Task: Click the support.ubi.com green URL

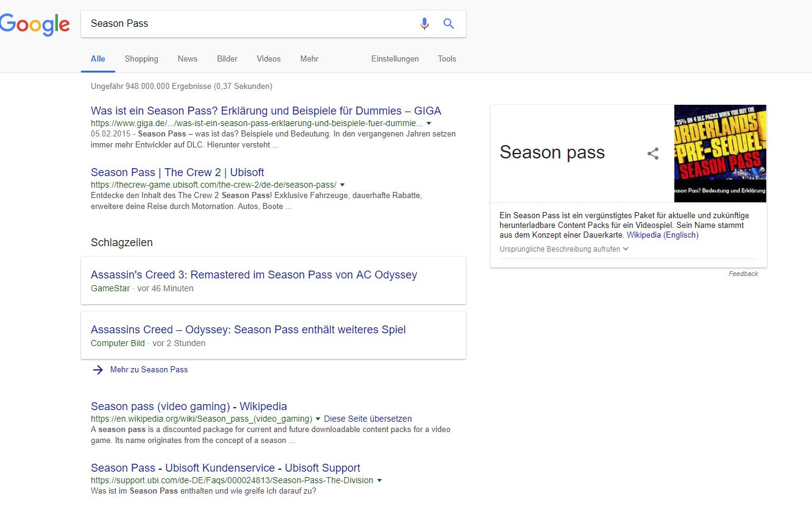Action: pyautogui.click(x=232, y=480)
